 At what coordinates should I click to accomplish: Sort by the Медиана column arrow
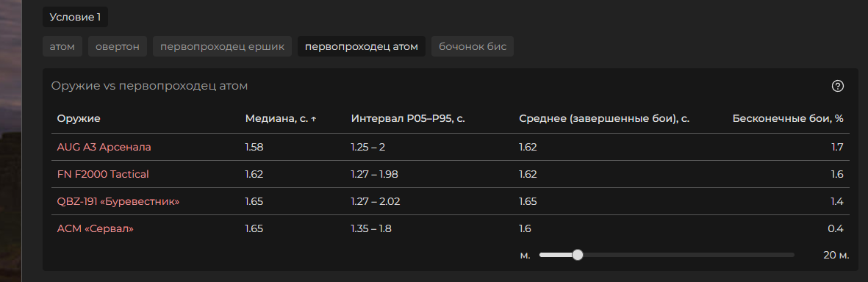[x=314, y=119]
